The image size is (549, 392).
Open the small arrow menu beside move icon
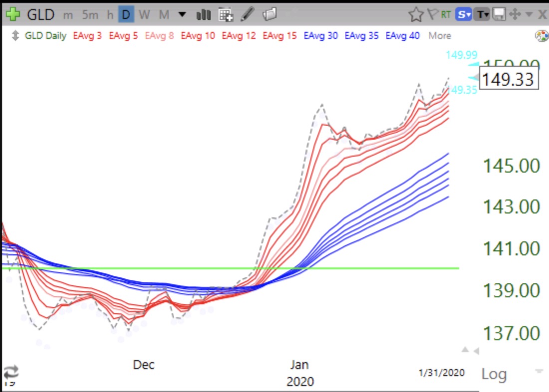529,14
